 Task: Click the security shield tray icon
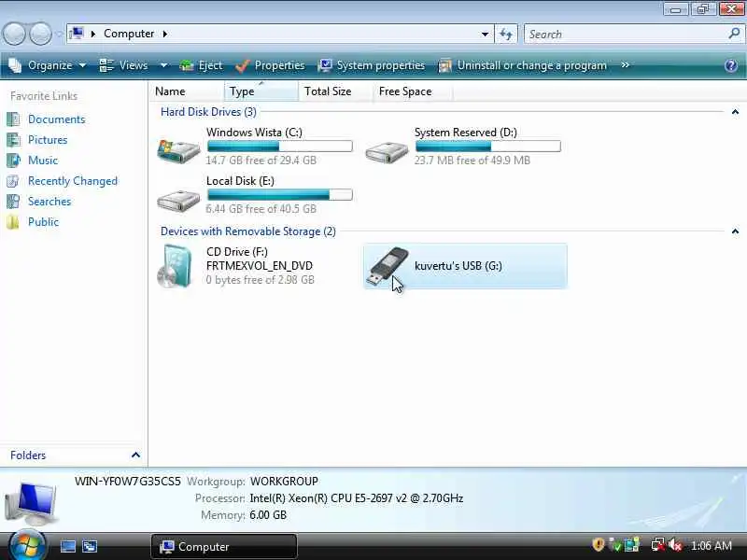point(598,544)
